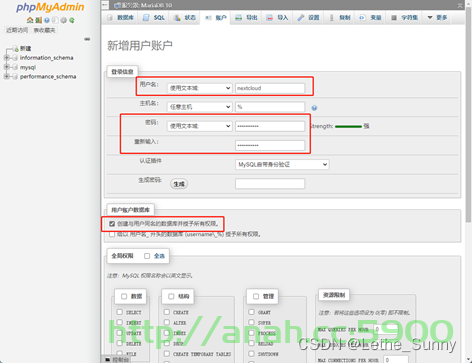
Task: Open the Variables (变量) tab
Action: point(370,18)
